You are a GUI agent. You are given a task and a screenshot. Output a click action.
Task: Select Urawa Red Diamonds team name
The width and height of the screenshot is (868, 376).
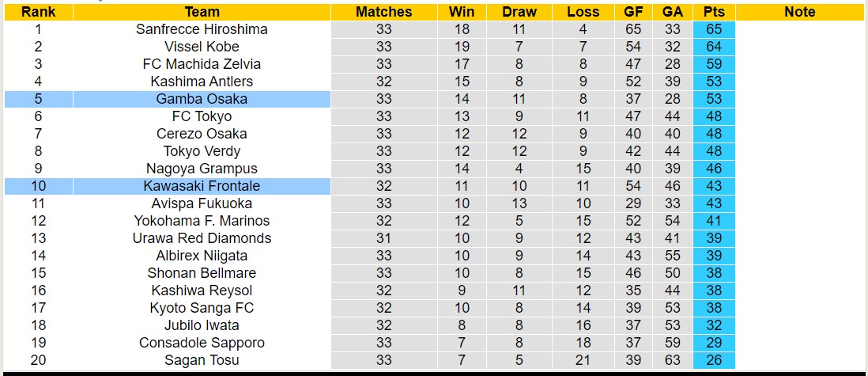pyautogui.click(x=202, y=238)
